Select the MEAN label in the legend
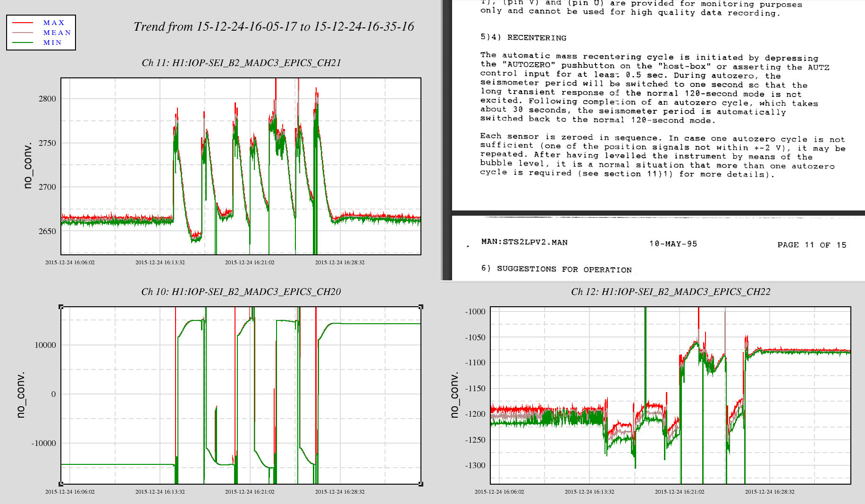Screen dimensions: 865x504 57,33
